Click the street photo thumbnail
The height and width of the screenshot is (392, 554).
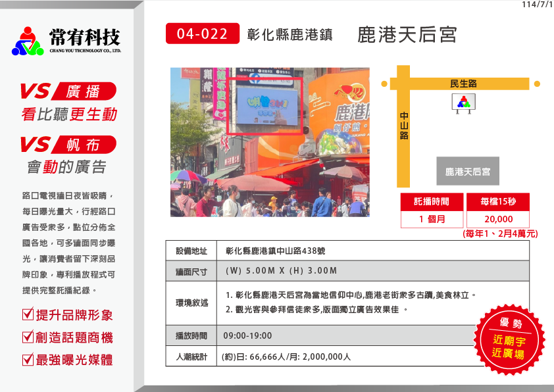pos(269,142)
